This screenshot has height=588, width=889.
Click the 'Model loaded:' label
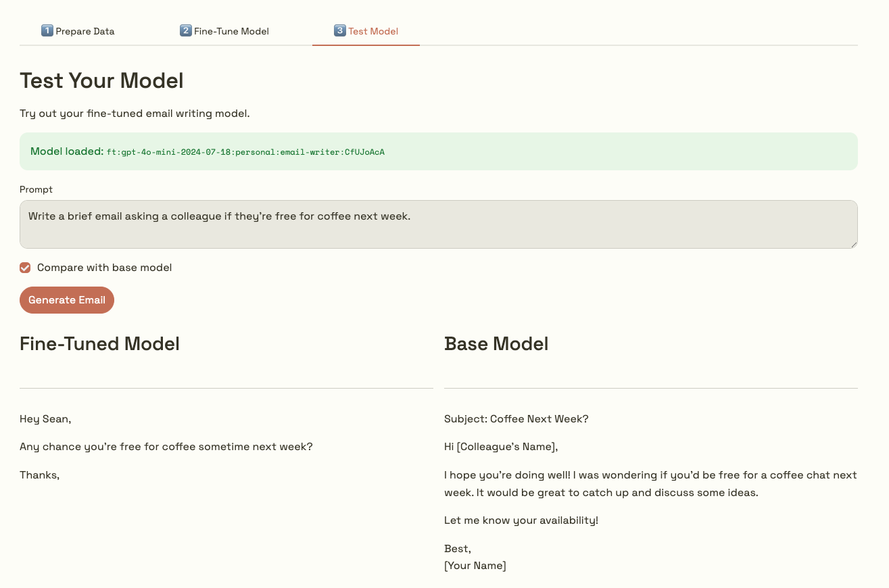pyautogui.click(x=67, y=151)
